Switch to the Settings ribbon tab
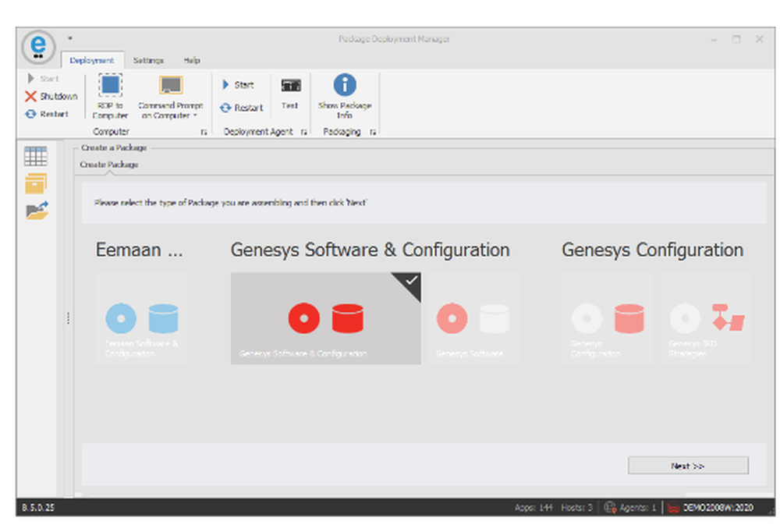The width and height of the screenshot is (780, 532). (148, 60)
